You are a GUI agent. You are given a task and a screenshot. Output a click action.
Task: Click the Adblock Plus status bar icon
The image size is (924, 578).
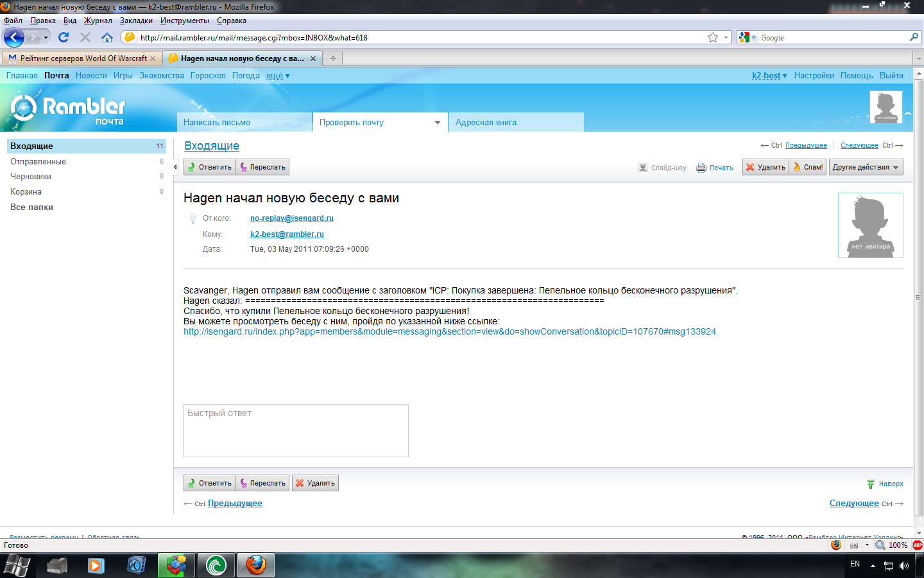click(918, 545)
